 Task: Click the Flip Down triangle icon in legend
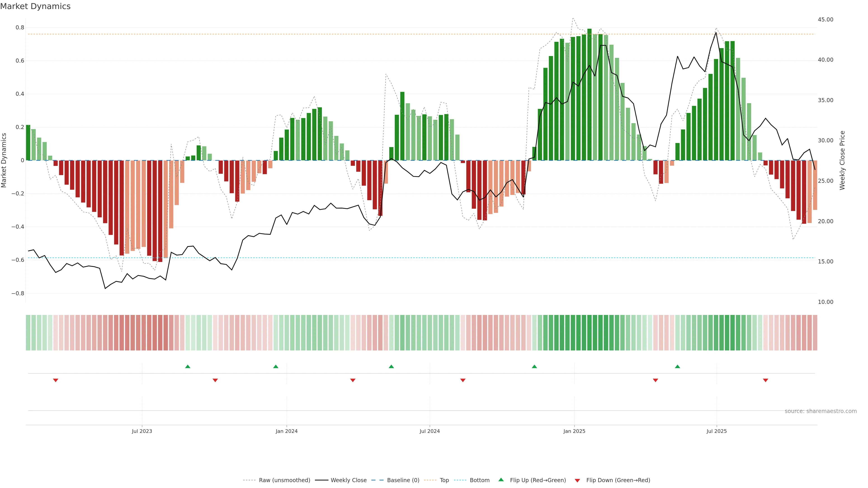pyautogui.click(x=577, y=480)
